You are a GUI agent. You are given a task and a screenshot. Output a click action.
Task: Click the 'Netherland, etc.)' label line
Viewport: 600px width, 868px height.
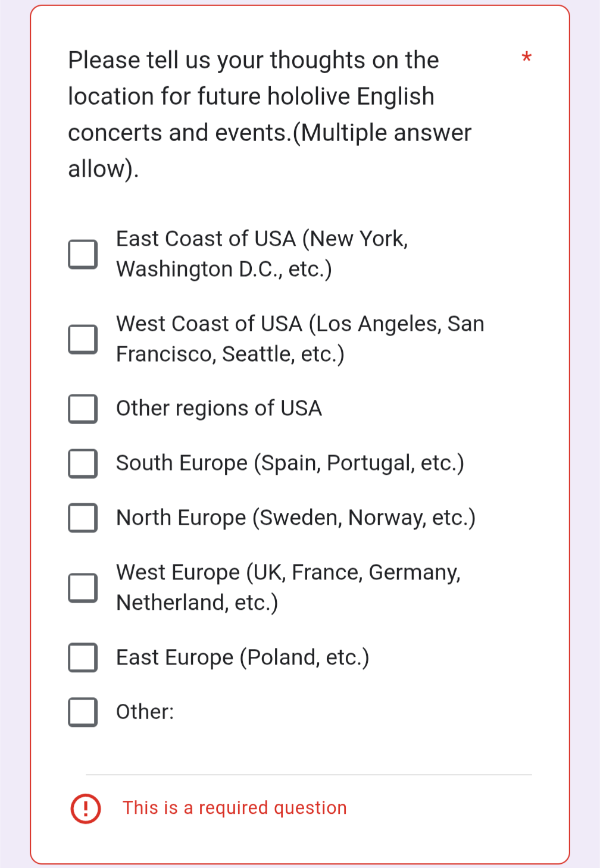click(197, 603)
